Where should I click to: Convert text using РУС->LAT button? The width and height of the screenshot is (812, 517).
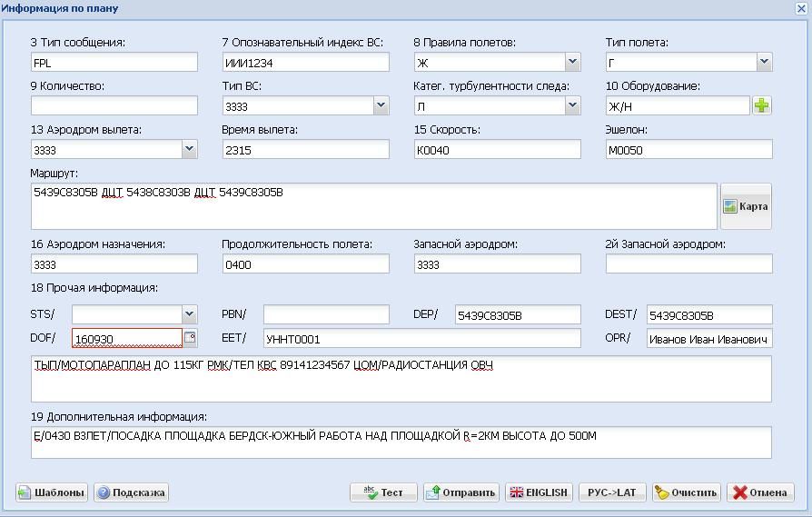pyautogui.click(x=612, y=492)
